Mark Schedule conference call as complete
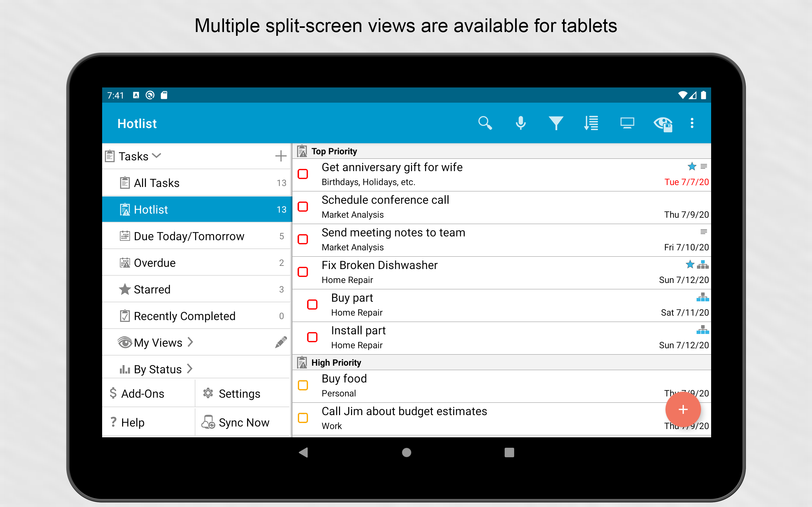 point(303,207)
